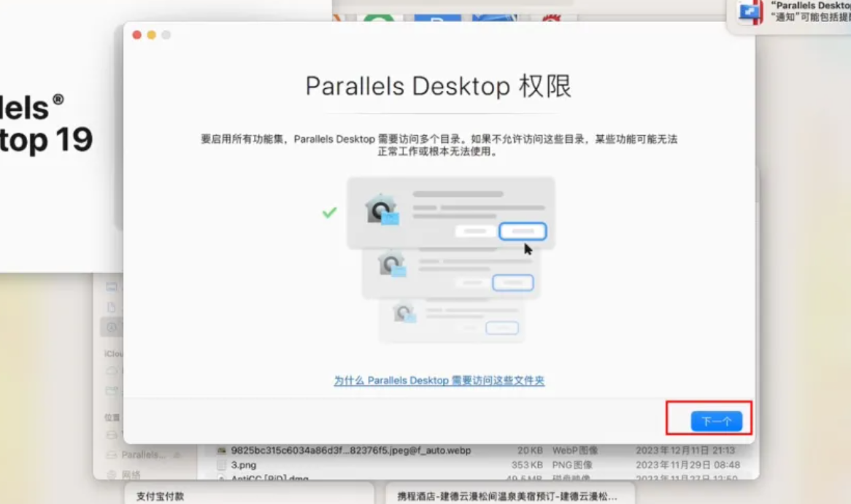Open the 为什么 Parallels Desktop 需要访问这些文件夹 link
The width and height of the screenshot is (851, 504).
(x=439, y=380)
